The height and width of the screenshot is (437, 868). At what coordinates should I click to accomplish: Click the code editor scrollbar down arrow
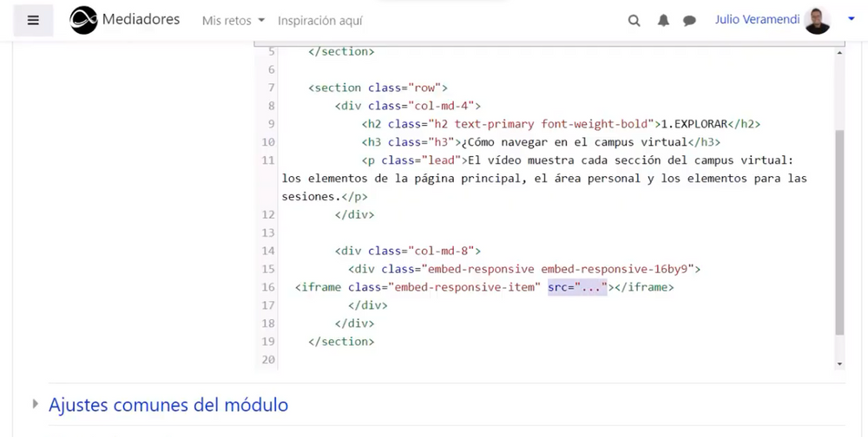tap(839, 363)
